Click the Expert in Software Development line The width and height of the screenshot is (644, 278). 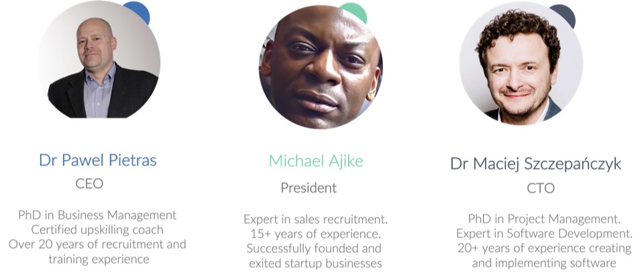coord(544,234)
